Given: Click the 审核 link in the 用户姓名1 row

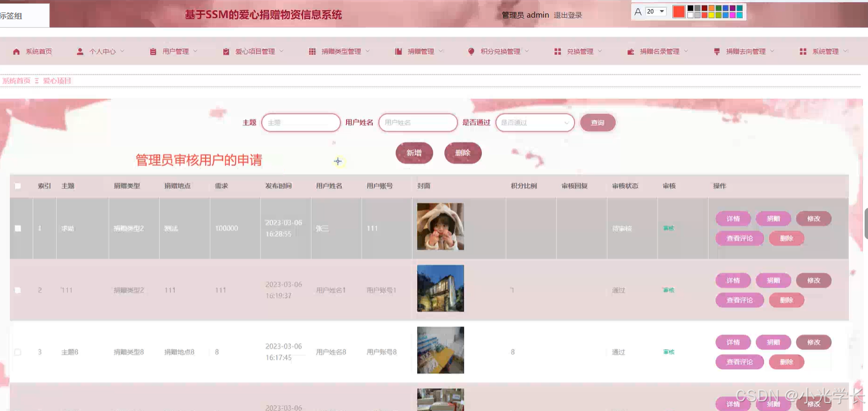Looking at the screenshot, I should click(669, 290).
